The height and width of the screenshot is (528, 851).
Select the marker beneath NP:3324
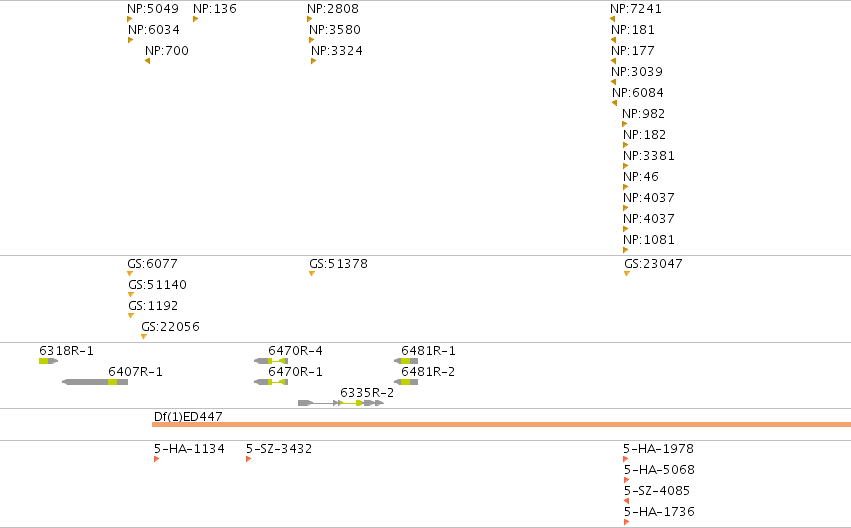[314, 61]
